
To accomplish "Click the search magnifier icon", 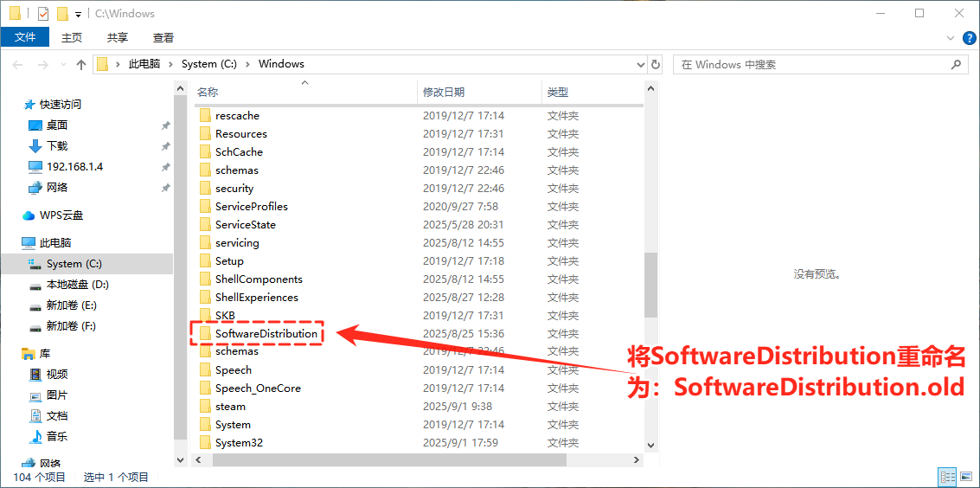I will [x=957, y=64].
